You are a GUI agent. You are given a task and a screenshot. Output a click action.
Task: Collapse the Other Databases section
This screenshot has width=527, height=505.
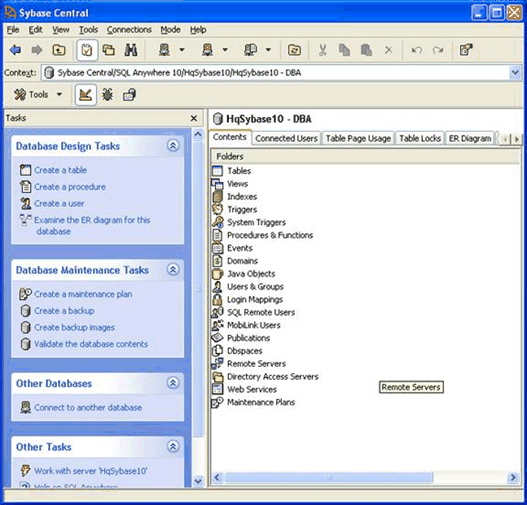[x=173, y=383]
